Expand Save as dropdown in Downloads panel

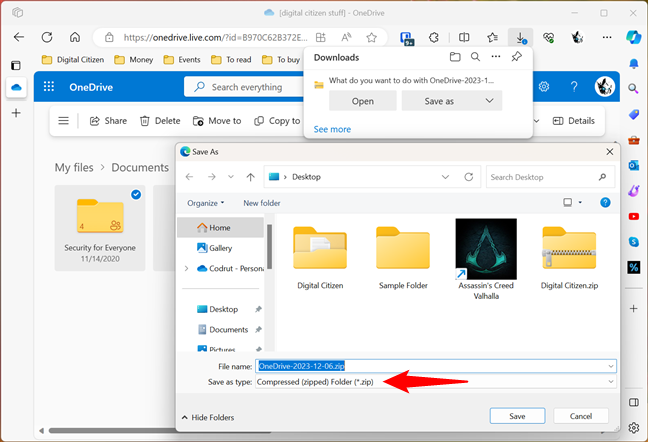489,101
